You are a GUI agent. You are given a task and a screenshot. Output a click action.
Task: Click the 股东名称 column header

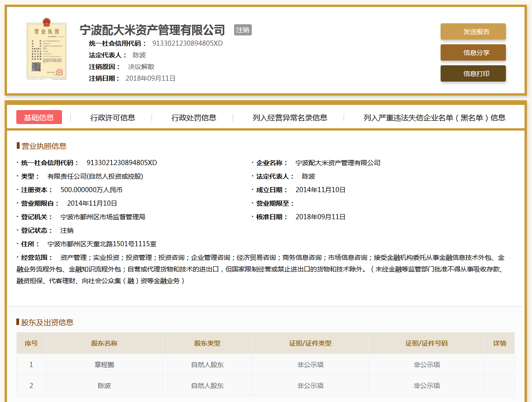click(104, 343)
